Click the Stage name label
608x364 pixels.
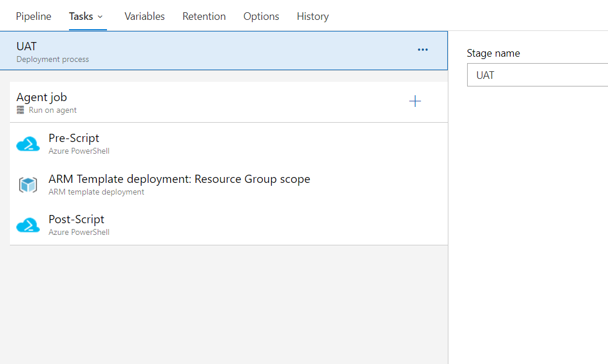pyautogui.click(x=493, y=53)
